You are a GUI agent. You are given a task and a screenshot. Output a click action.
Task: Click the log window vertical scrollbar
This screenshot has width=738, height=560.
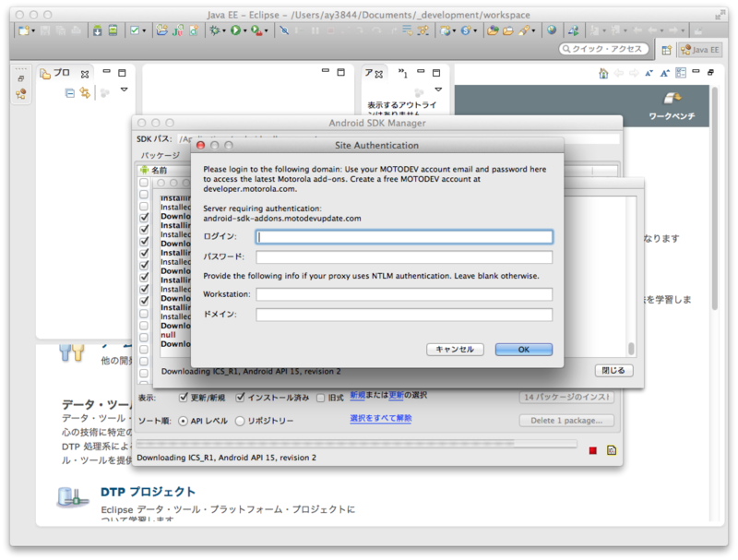click(631, 277)
